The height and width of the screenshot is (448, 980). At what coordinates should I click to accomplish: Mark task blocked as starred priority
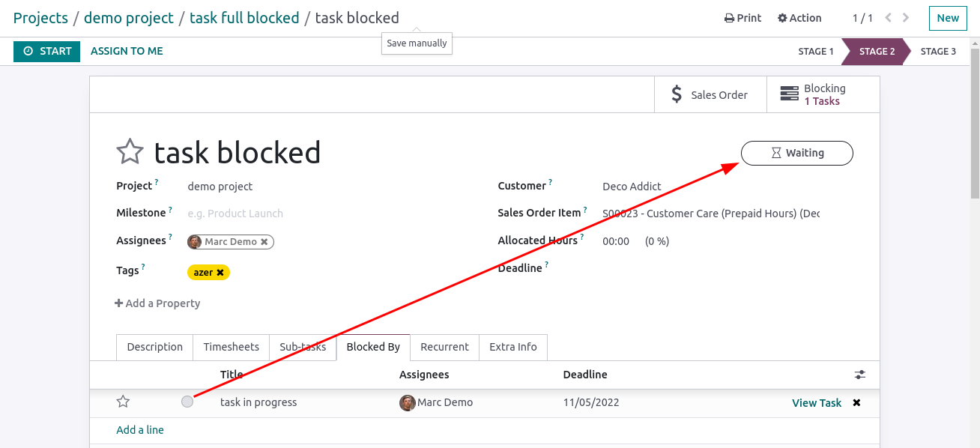130,152
